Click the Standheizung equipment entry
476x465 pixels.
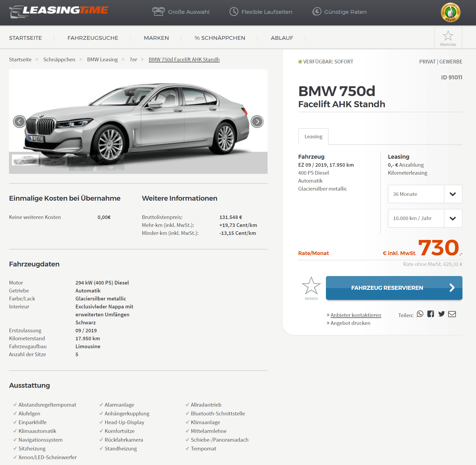[x=121, y=449]
